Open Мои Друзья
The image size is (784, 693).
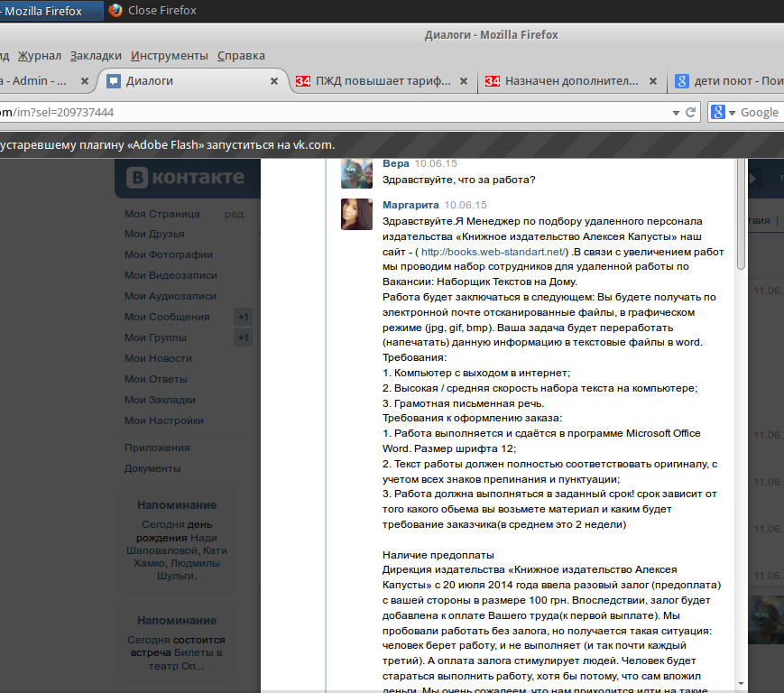(154, 234)
